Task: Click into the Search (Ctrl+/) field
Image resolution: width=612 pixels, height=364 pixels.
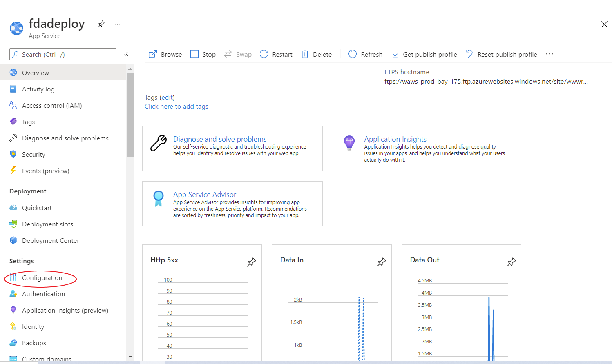Action: 63,54
